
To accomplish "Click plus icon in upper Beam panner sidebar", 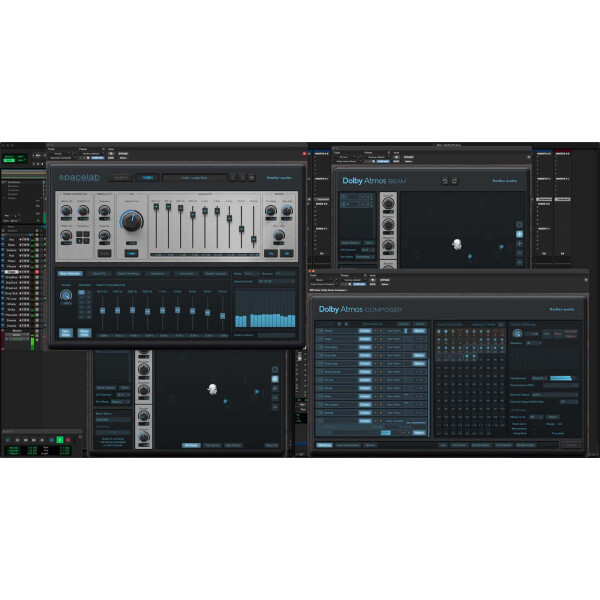I will [519, 243].
